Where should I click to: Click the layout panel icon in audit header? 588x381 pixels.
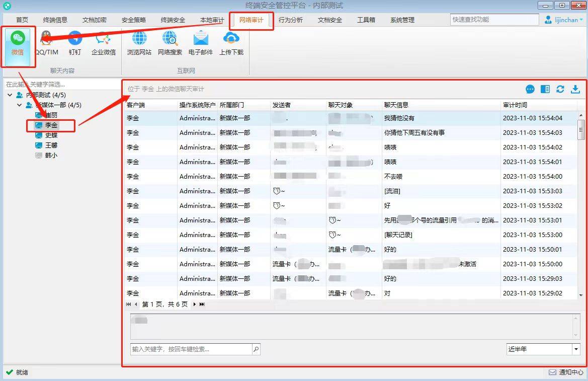tap(545, 89)
